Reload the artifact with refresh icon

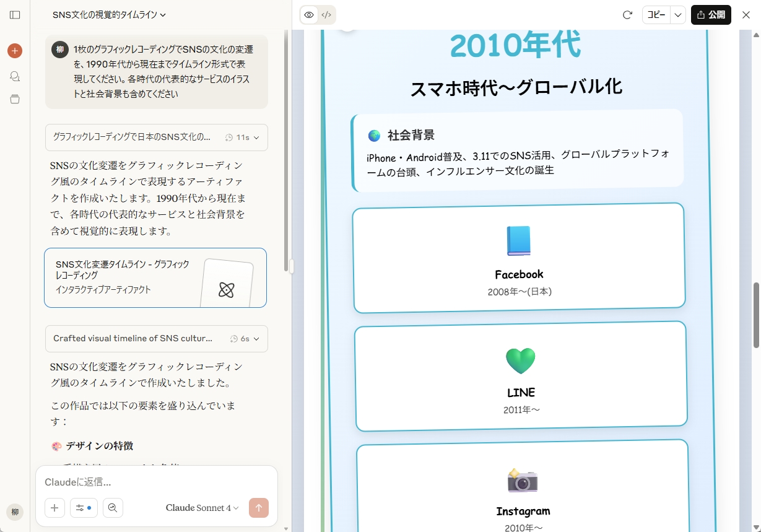pos(627,15)
